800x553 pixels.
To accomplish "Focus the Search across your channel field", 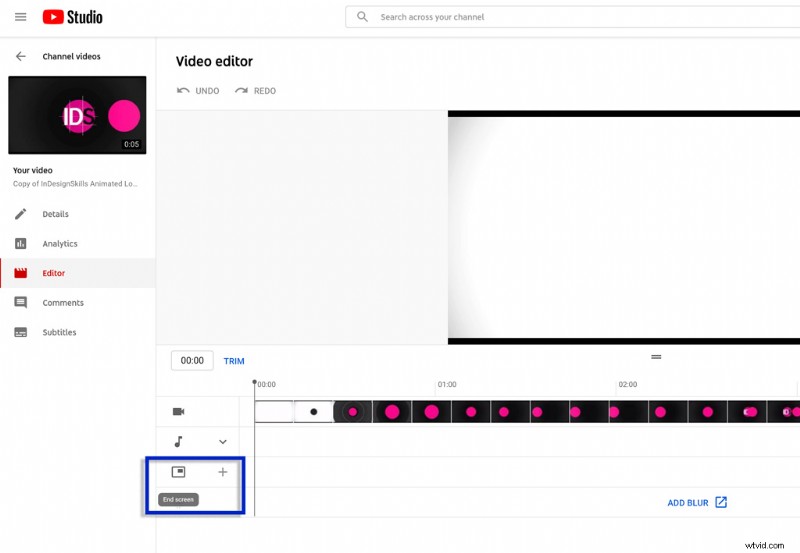I will pyautogui.click(x=572, y=17).
